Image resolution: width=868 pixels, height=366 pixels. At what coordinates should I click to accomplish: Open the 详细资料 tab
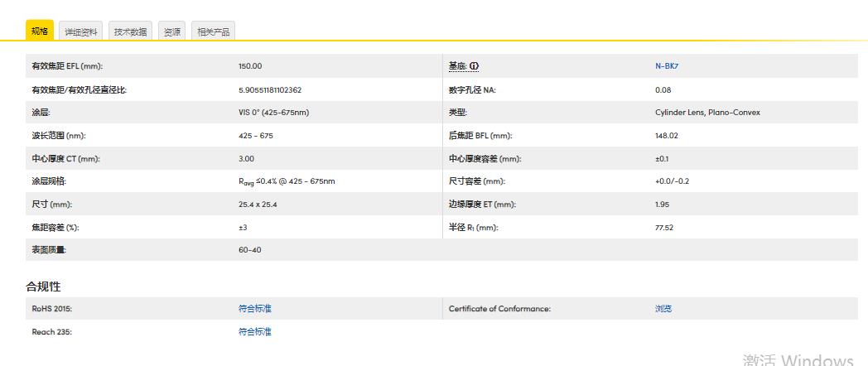point(81,31)
